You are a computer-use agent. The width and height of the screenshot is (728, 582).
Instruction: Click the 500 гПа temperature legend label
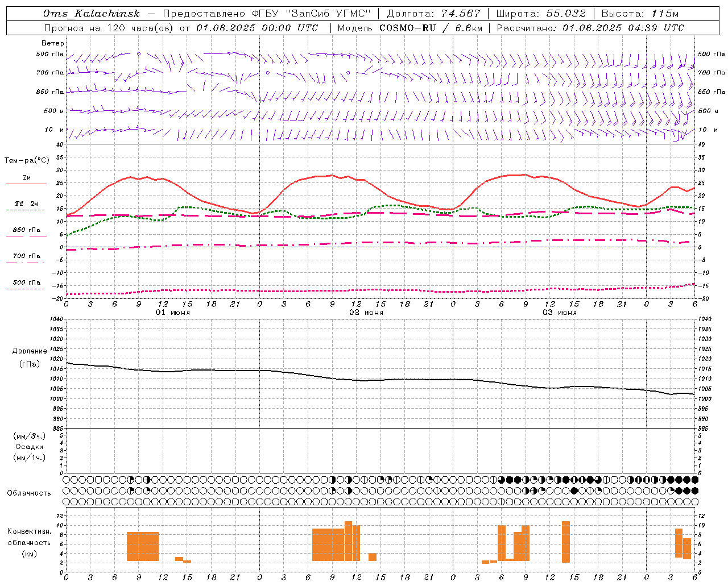point(27,282)
